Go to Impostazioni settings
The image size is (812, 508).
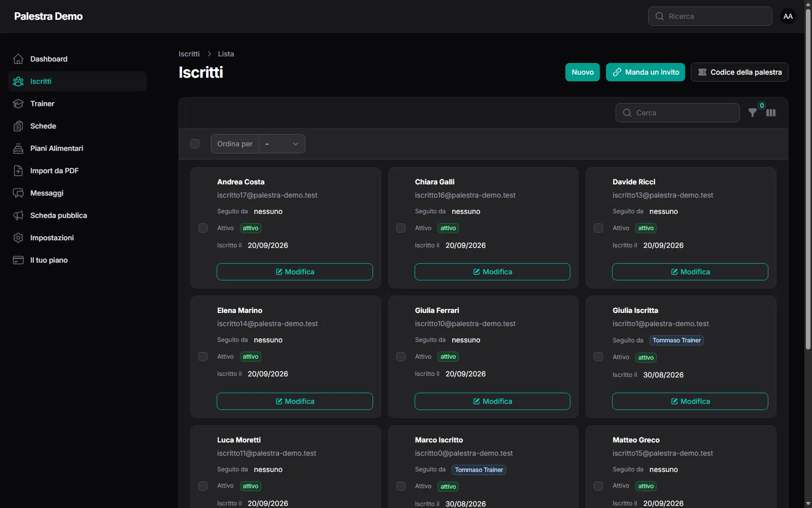pos(77,238)
